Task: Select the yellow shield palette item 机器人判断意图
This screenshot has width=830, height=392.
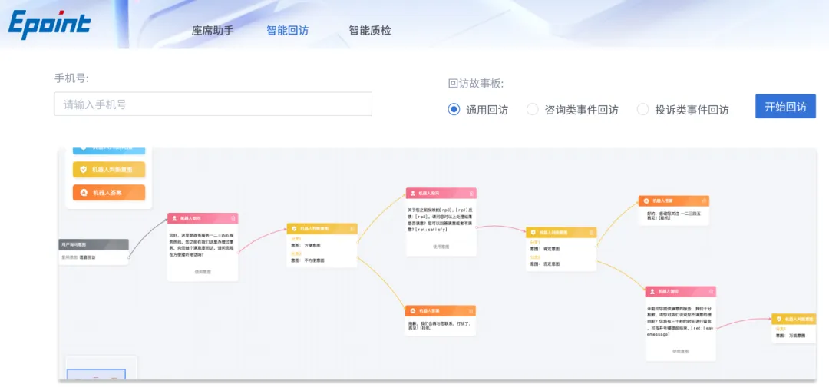Action: (109, 169)
